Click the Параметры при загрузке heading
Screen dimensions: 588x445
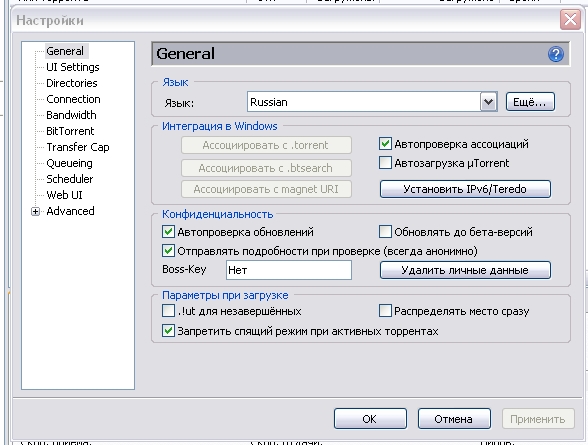click(225, 295)
